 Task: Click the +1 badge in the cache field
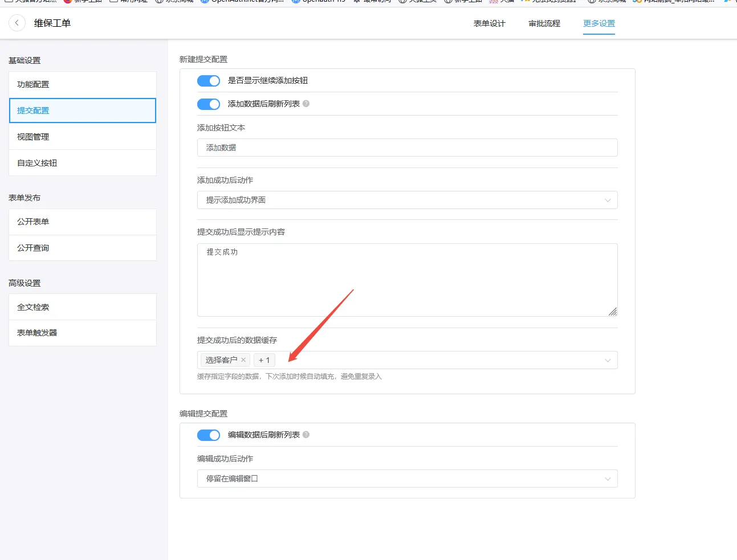tap(264, 360)
